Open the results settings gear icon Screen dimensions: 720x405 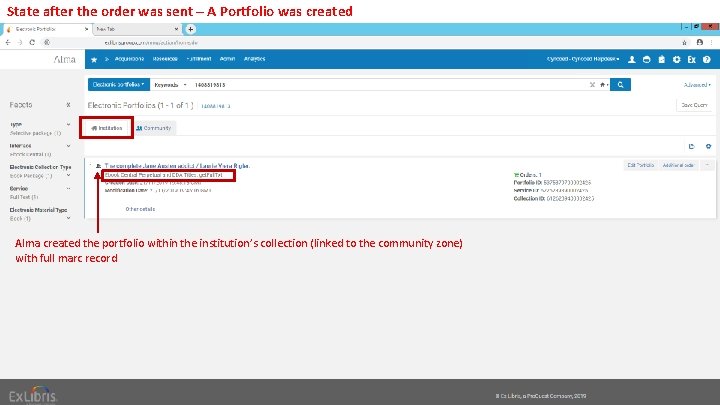708,146
